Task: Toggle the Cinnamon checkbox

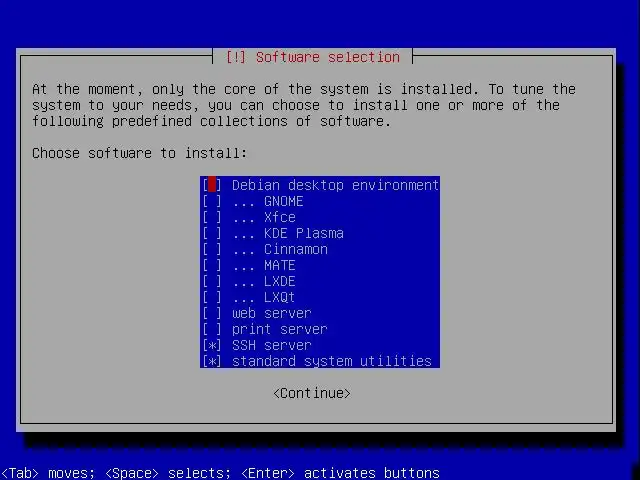Action: click(x=212, y=249)
